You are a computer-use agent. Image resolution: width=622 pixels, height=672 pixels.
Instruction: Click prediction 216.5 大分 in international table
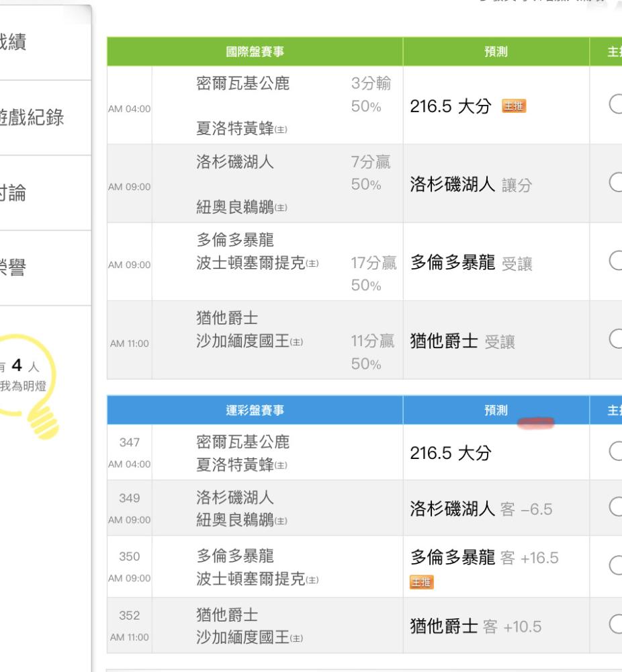click(450, 106)
